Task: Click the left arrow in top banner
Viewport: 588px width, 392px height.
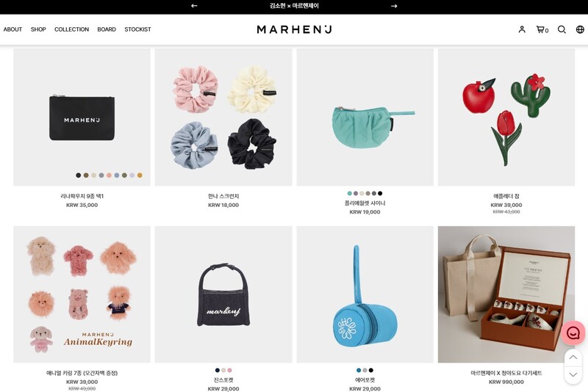Action: point(194,6)
